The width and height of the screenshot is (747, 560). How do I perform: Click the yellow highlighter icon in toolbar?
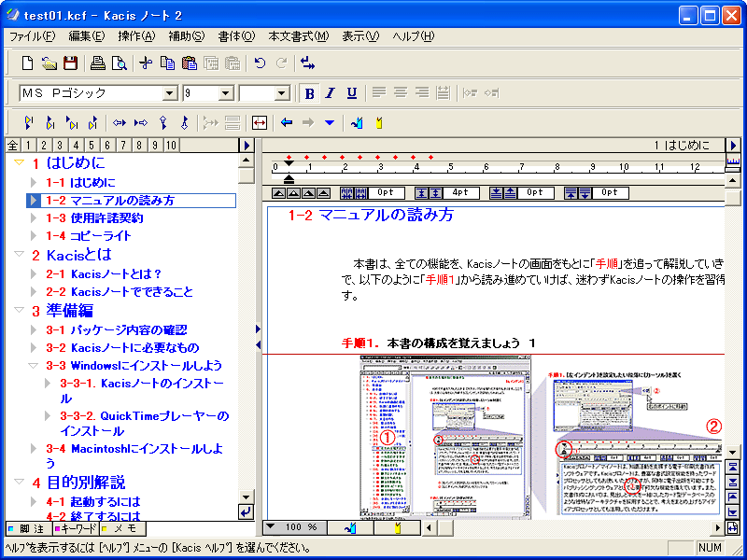379,123
